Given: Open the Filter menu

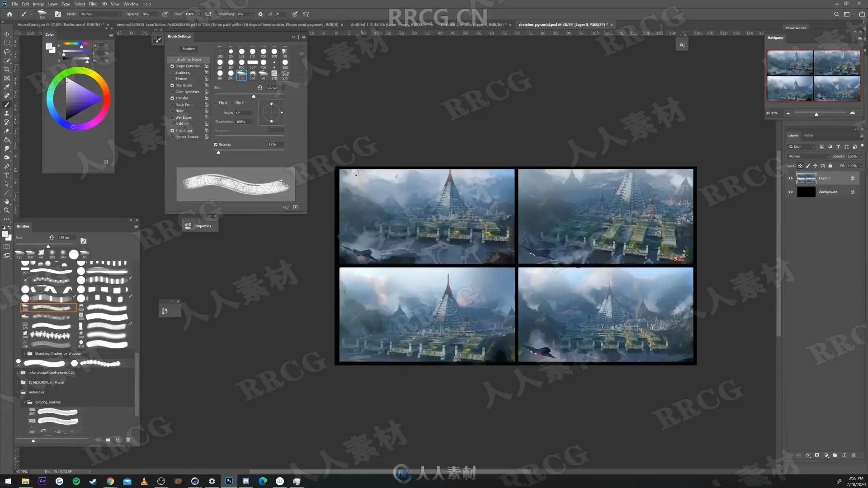Looking at the screenshot, I should tap(93, 4).
